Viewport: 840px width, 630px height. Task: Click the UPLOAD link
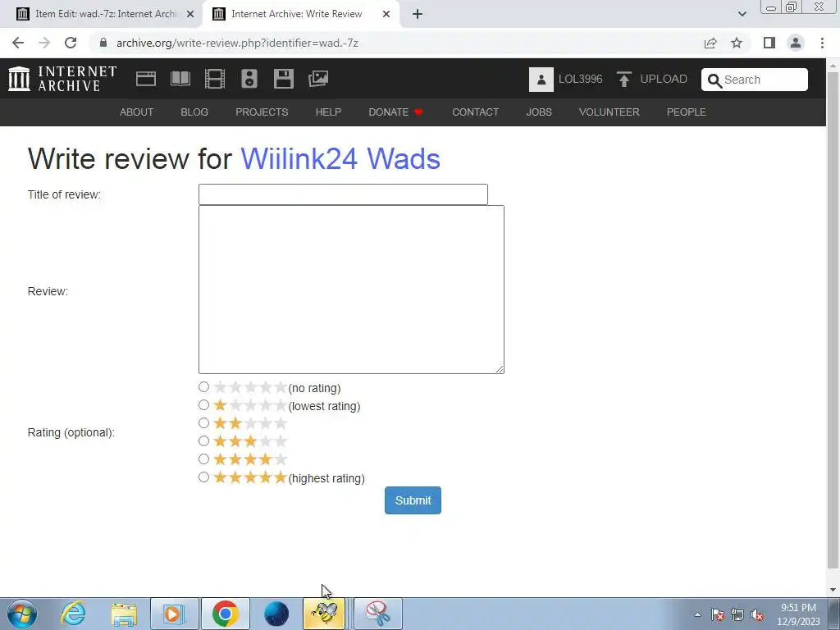click(x=664, y=80)
